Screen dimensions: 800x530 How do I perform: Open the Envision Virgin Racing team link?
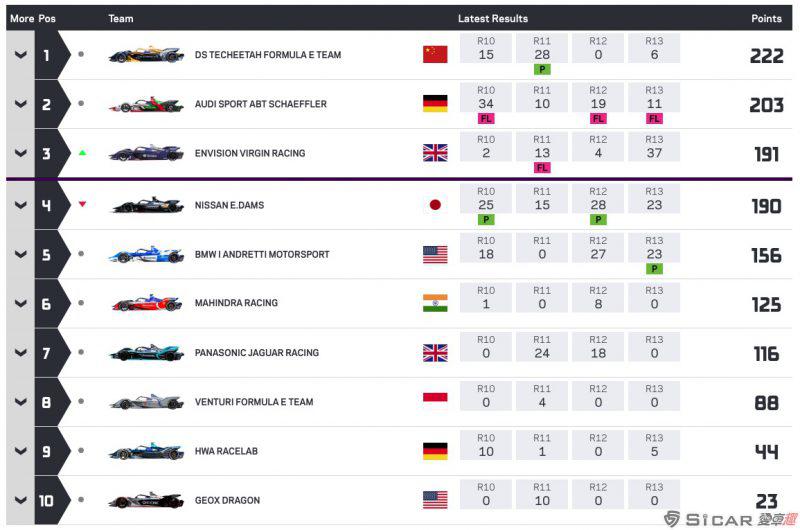click(250, 153)
